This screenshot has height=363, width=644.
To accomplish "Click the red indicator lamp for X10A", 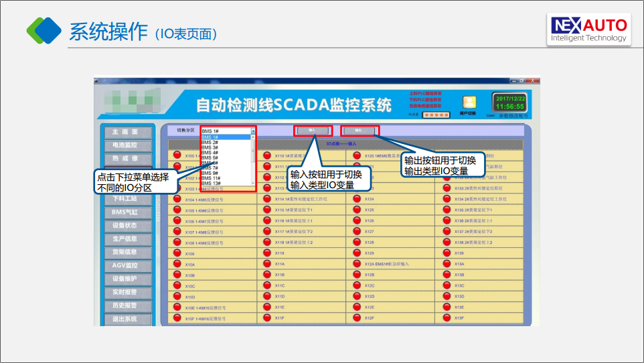I will 177,263.
